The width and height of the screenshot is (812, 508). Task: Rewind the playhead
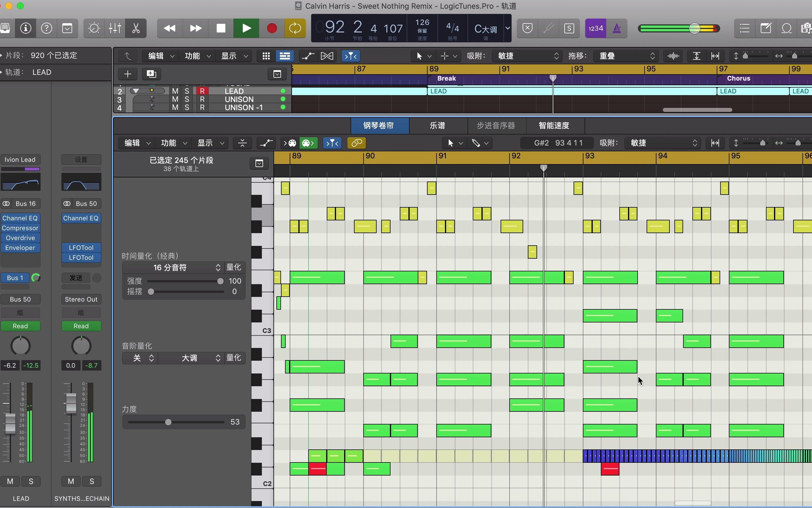click(169, 28)
